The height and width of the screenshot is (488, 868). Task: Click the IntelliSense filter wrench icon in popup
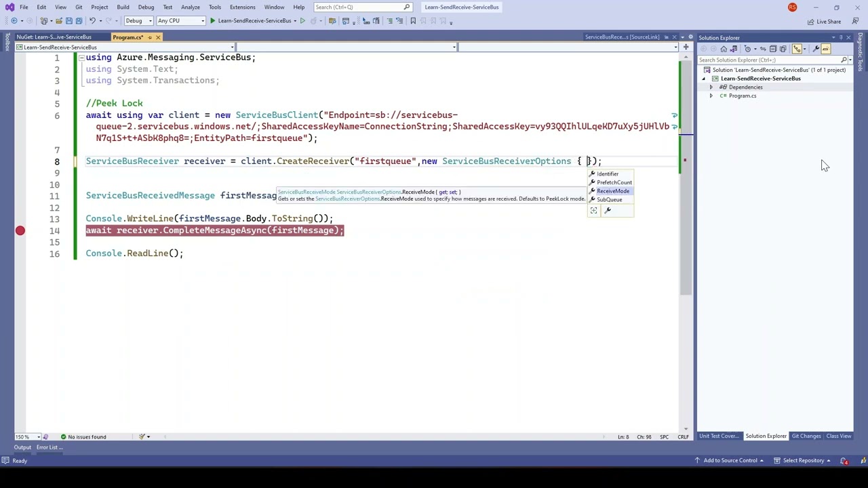(608, 211)
